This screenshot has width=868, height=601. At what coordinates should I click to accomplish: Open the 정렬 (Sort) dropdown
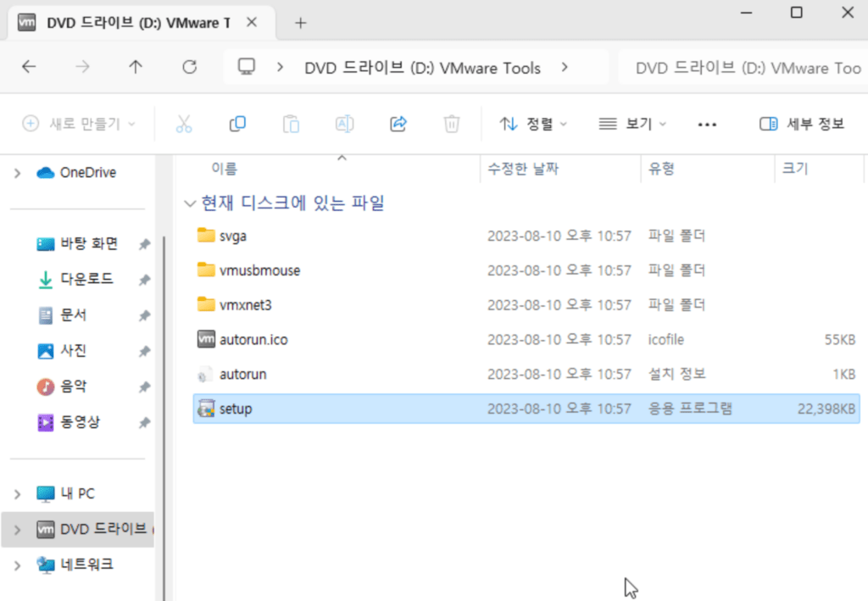click(533, 124)
